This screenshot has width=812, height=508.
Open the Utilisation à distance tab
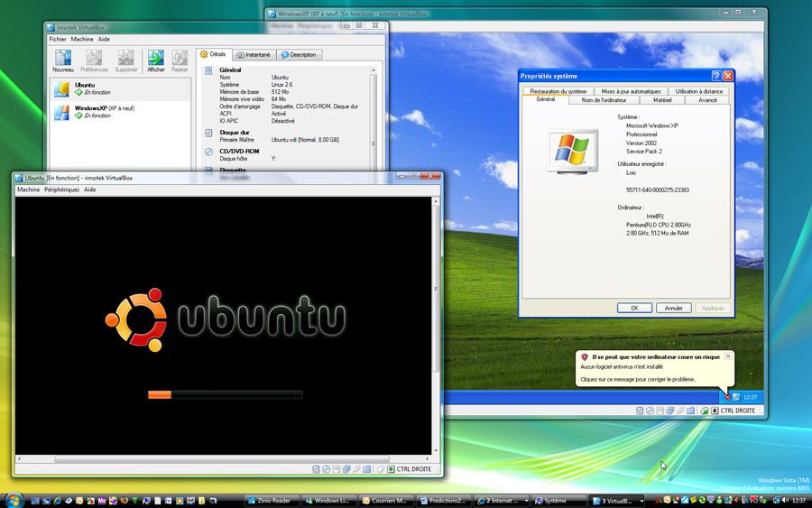pos(699,91)
